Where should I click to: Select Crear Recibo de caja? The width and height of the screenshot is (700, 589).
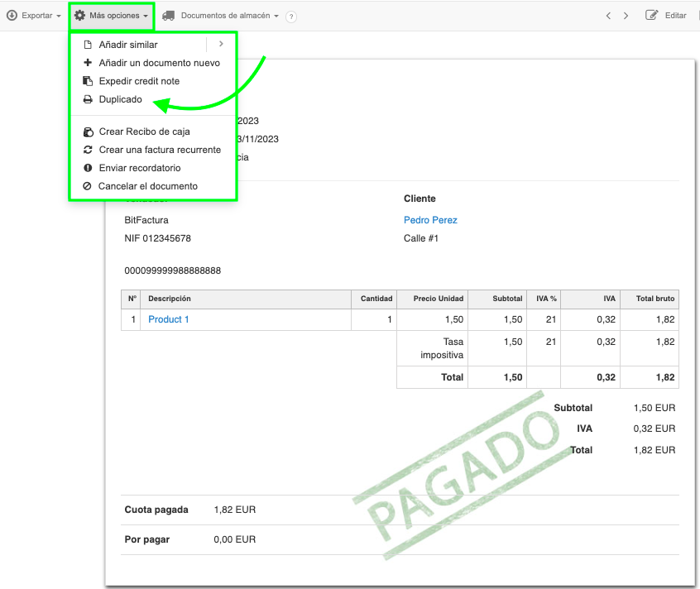pos(144,132)
